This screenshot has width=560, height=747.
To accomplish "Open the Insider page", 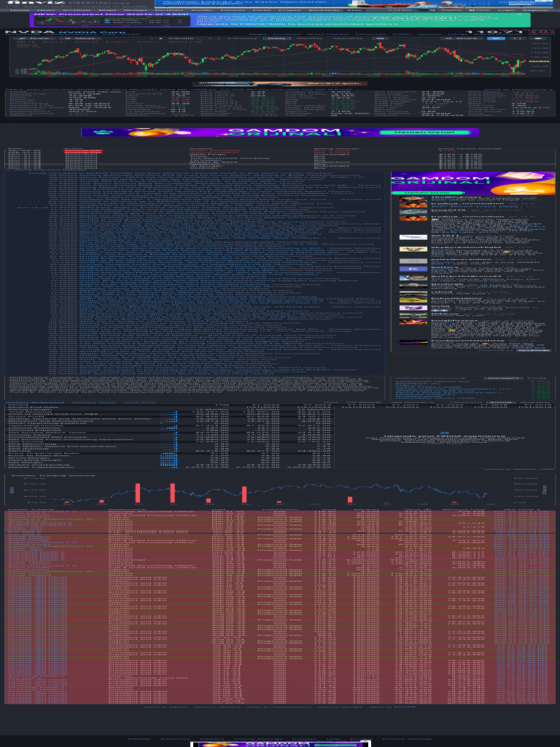I will [x=202, y=10].
